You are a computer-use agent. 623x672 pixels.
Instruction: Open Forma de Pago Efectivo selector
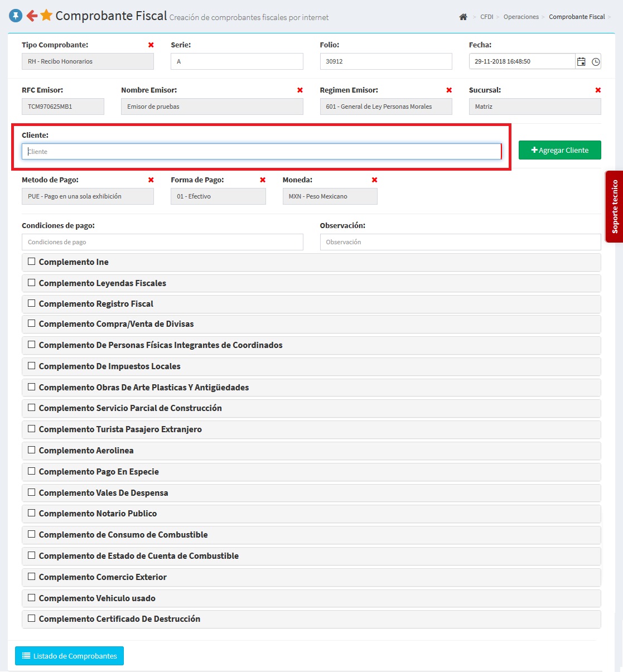(x=218, y=196)
